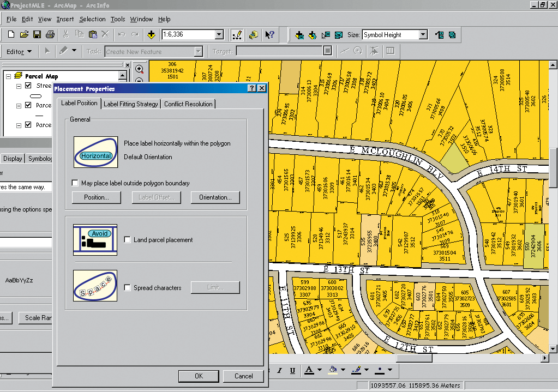This screenshot has width=558, height=392.
Task: Launch ArcToolbox from the toolbar
Action: pos(254,35)
